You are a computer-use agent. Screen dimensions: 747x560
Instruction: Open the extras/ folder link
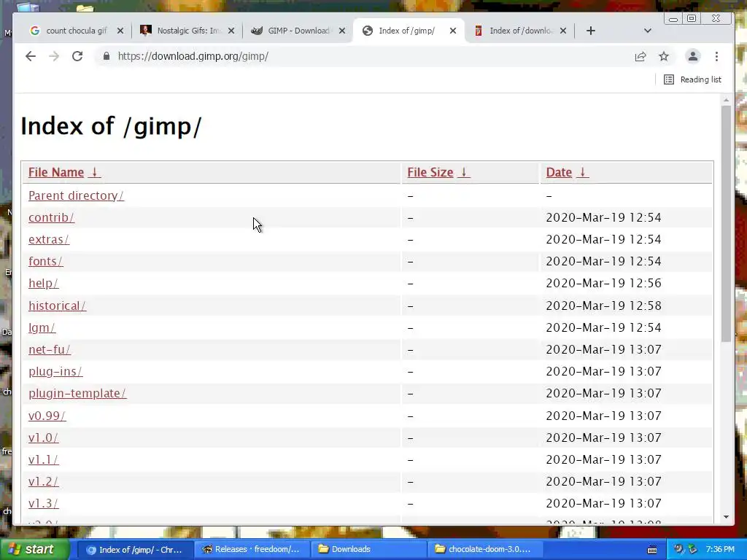[49, 239]
